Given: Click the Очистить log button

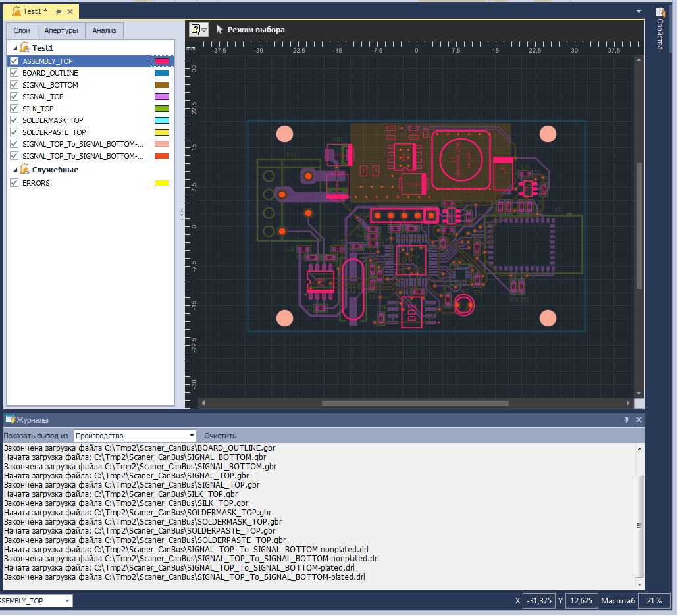Looking at the screenshot, I should pos(220,436).
